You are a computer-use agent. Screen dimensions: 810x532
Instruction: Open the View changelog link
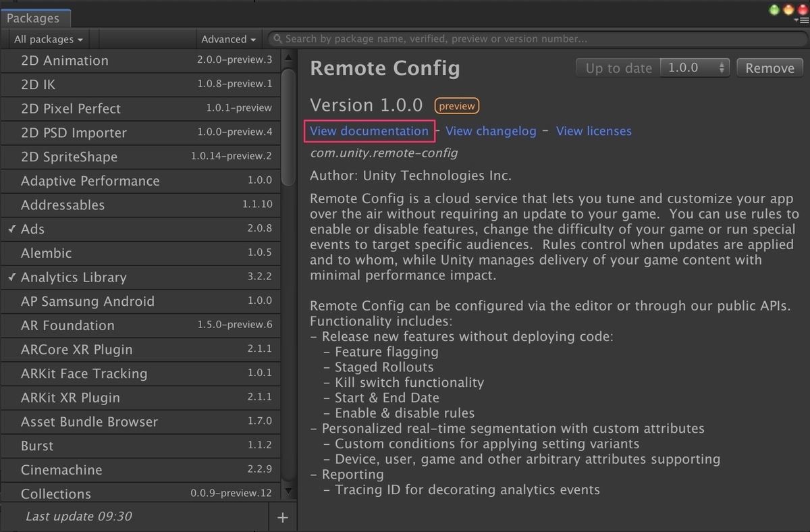[491, 131]
